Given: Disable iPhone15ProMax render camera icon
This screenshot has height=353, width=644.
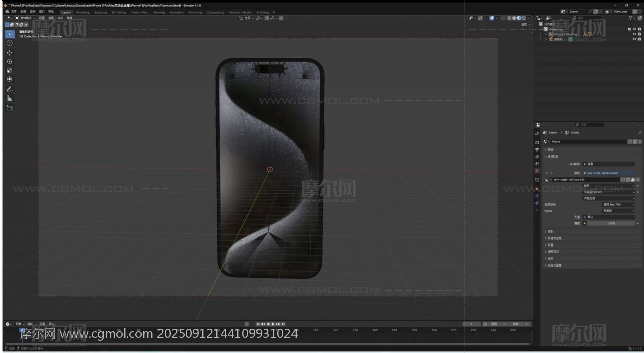Looking at the screenshot, I should click(x=639, y=34).
